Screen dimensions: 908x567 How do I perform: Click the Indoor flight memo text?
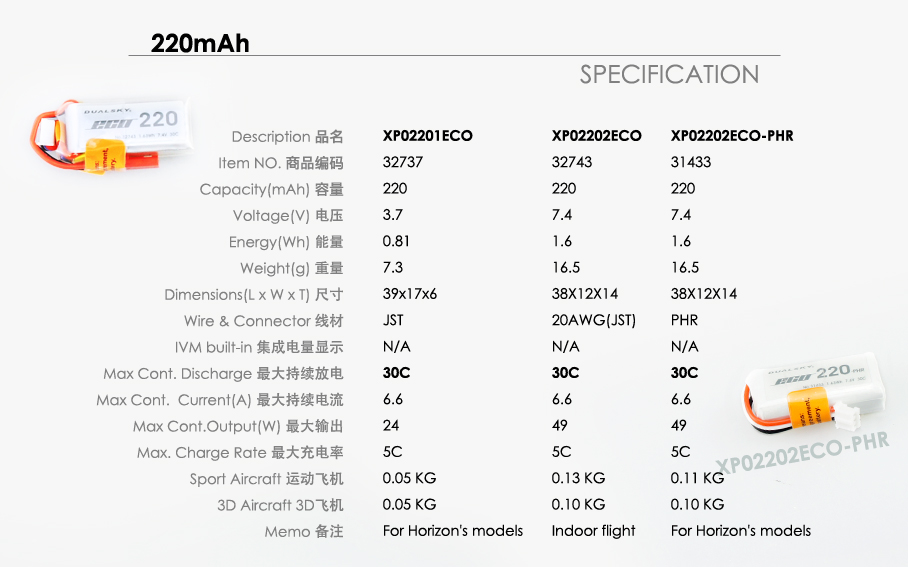pyautogui.click(x=593, y=531)
